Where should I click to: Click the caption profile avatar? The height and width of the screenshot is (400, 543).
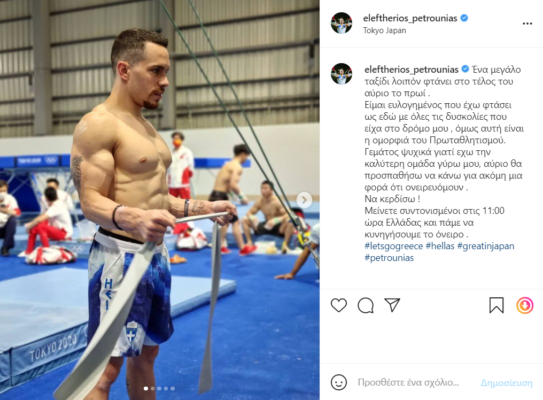pyautogui.click(x=341, y=73)
